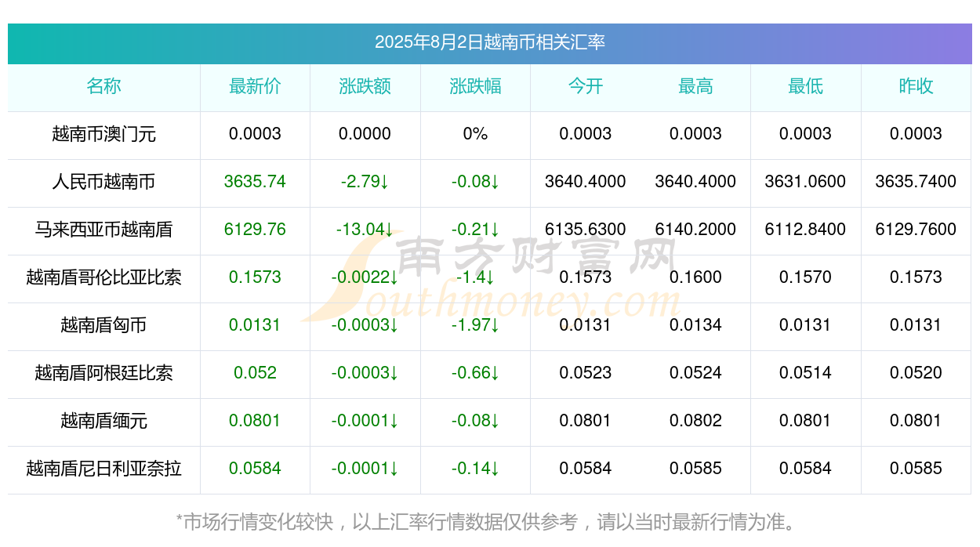Image resolution: width=980 pixels, height=547 pixels.
Task: Click the 最新价 column header
Action: [x=255, y=86]
